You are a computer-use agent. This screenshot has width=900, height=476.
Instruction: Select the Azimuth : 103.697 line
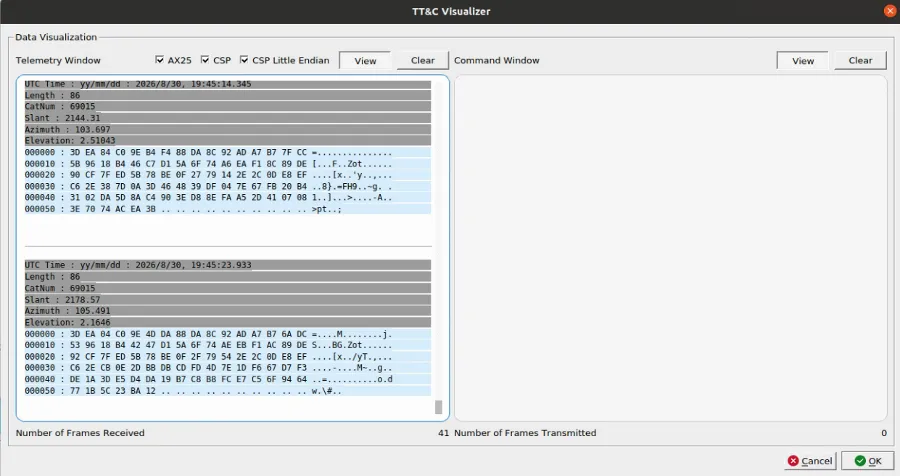pos(227,129)
